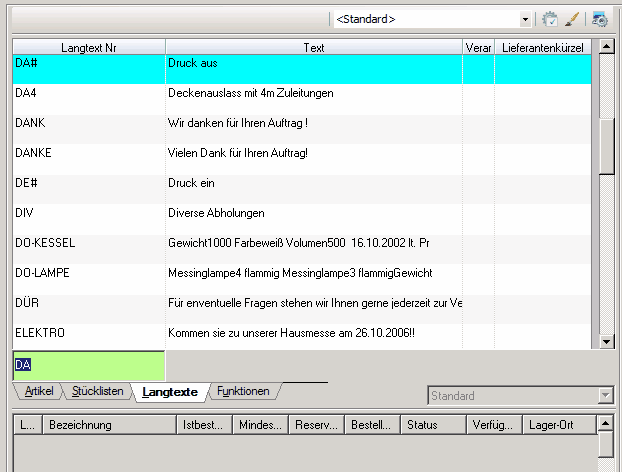
Task: Click the Bezeichnung column header in lower grid
Action: click(80, 425)
